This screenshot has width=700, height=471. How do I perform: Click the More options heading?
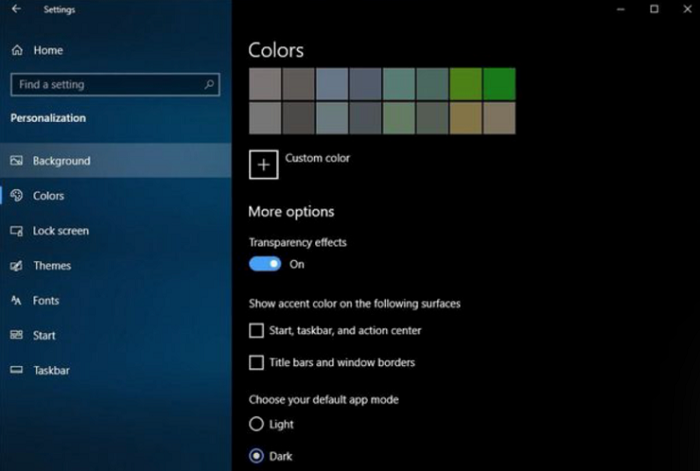point(291,212)
